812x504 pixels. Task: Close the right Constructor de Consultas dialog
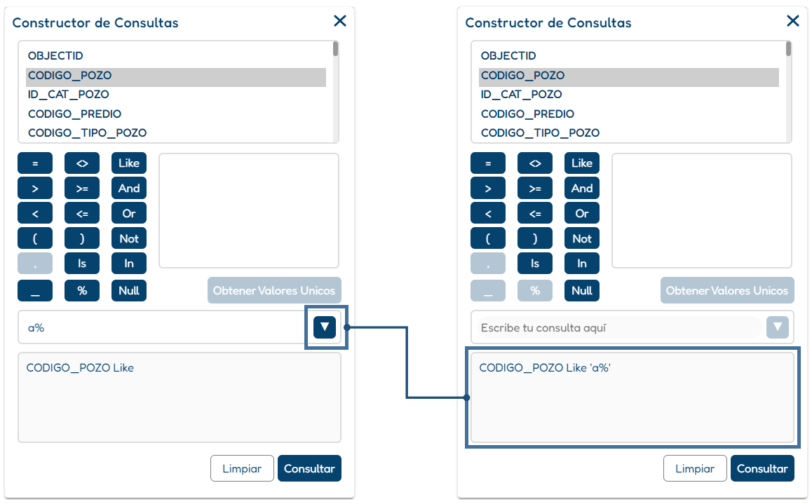[793, 21]
